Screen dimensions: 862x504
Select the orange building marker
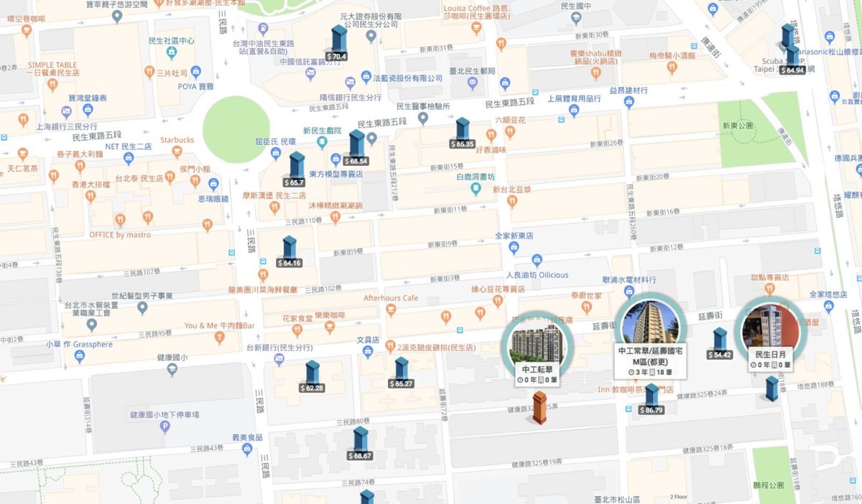pos(539,408)
